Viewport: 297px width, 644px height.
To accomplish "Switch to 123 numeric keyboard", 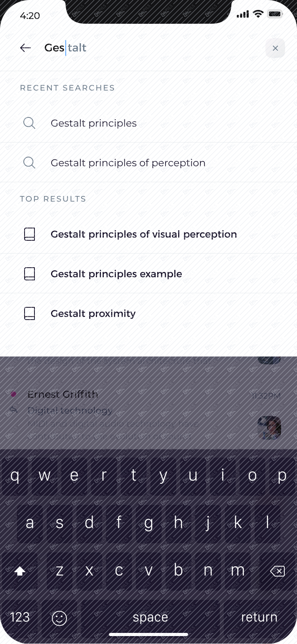I will [x=20, y=617].
